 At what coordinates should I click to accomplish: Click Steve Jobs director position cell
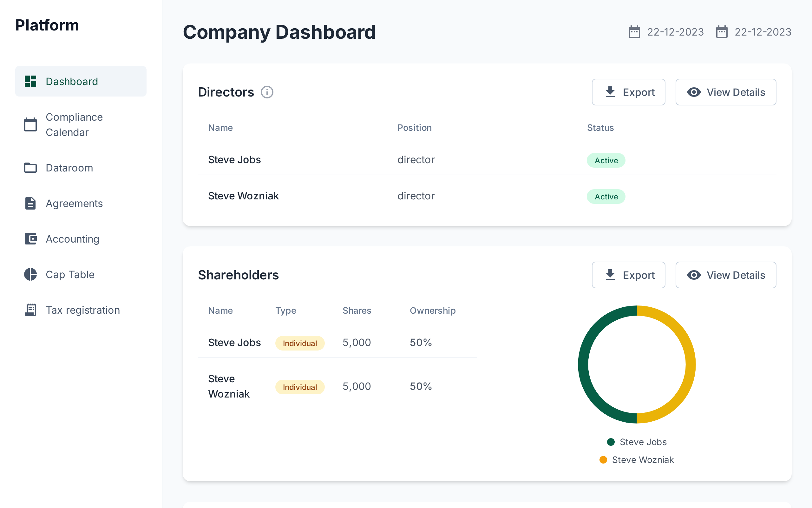(416, 160)
